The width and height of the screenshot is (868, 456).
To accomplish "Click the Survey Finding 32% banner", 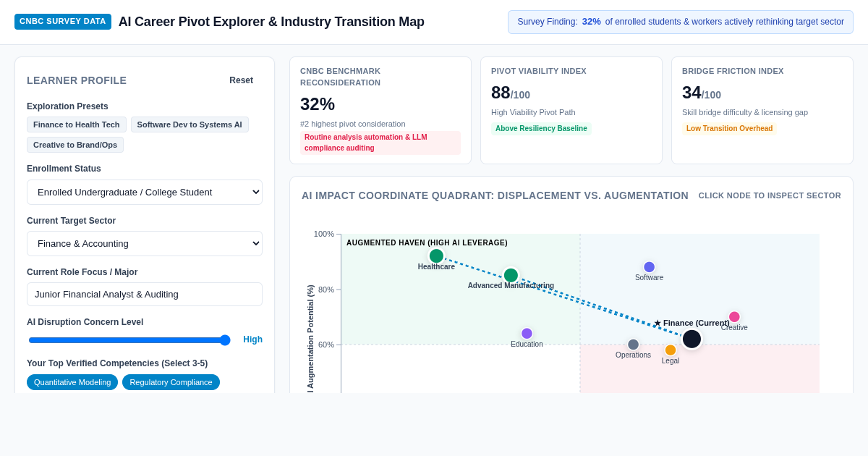I will (681, 22).
